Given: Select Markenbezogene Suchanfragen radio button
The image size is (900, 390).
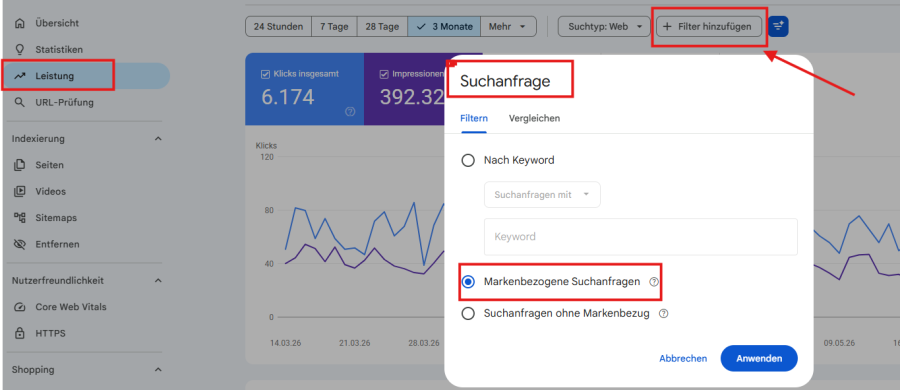Looking at the screenshot, I should [468, 282].
